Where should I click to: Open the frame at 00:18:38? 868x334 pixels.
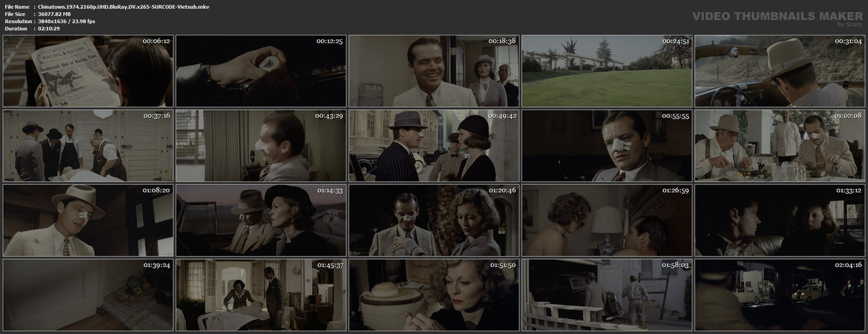coord(434,71)
